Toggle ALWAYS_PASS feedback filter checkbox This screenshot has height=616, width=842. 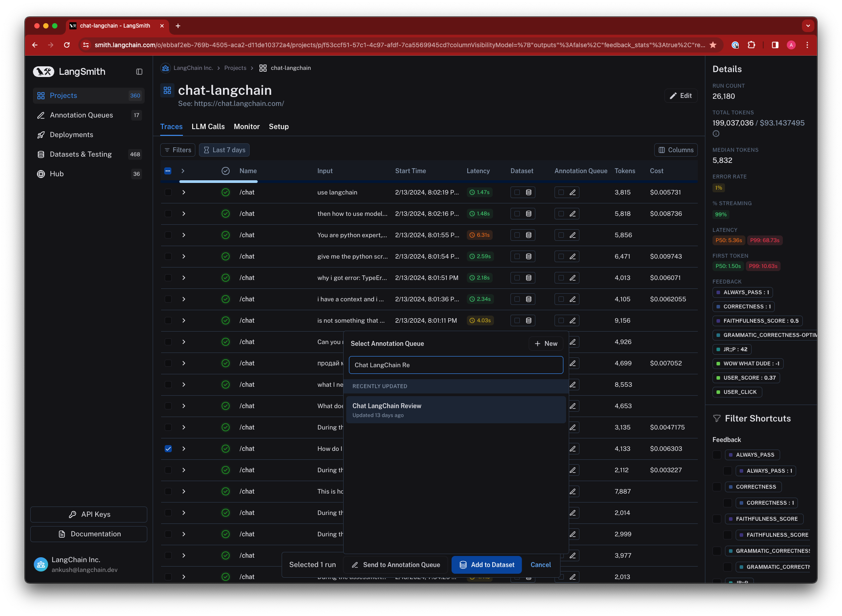(x=717, y=455)
